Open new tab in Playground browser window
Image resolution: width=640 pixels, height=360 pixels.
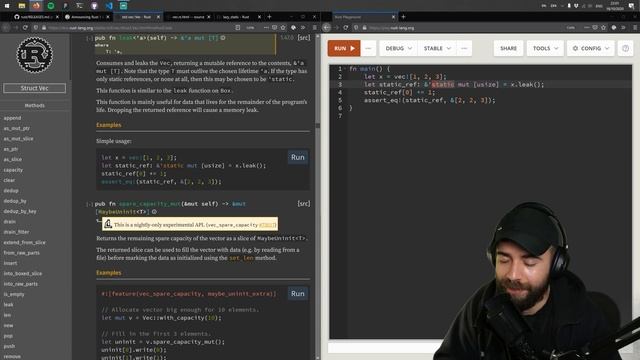403,17
